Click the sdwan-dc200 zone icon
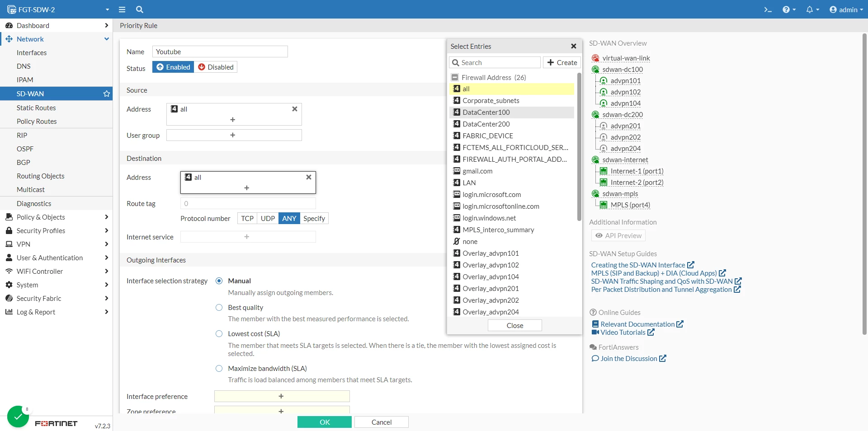 [596, 115]
